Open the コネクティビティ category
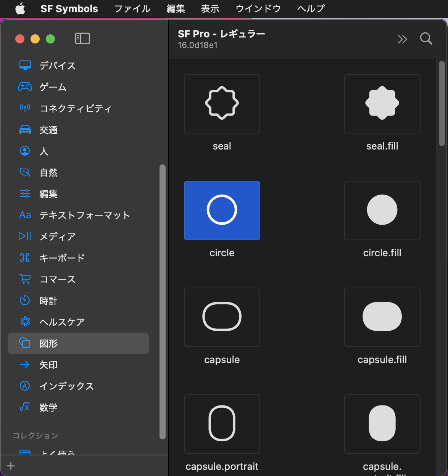This screenshot has height=476, width=448. click(78, 108)
